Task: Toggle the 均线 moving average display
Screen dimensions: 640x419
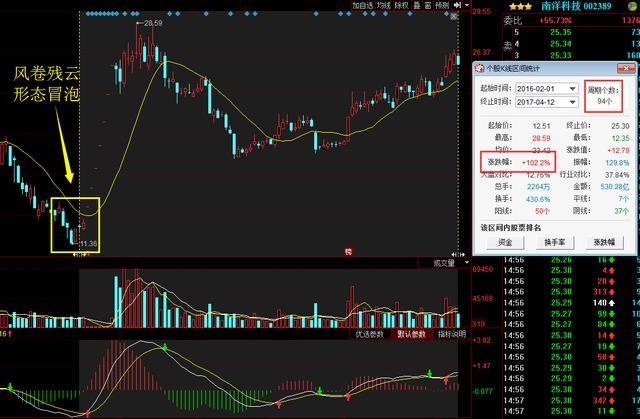Action: tap(384, 5)
